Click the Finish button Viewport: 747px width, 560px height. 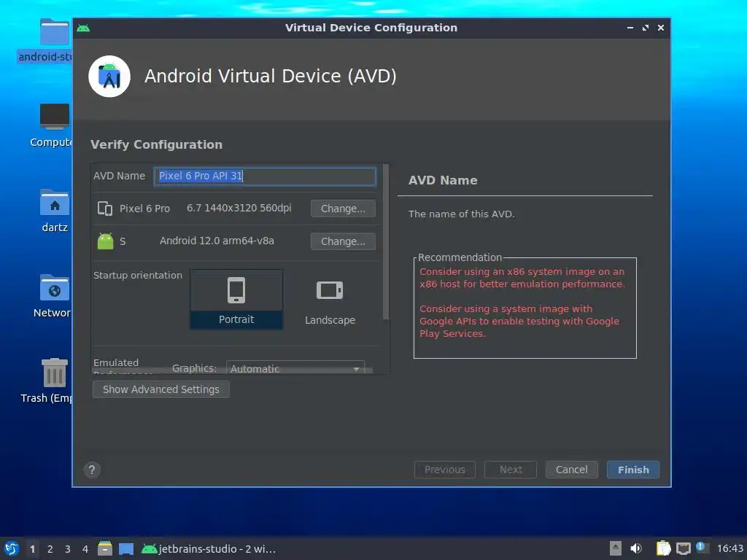coord(633,470)
